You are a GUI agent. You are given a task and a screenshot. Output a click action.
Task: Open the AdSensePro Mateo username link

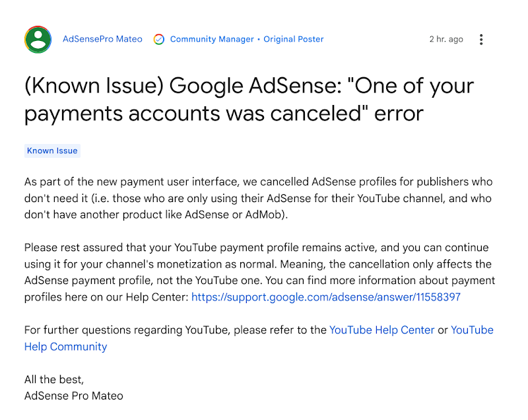102,39
